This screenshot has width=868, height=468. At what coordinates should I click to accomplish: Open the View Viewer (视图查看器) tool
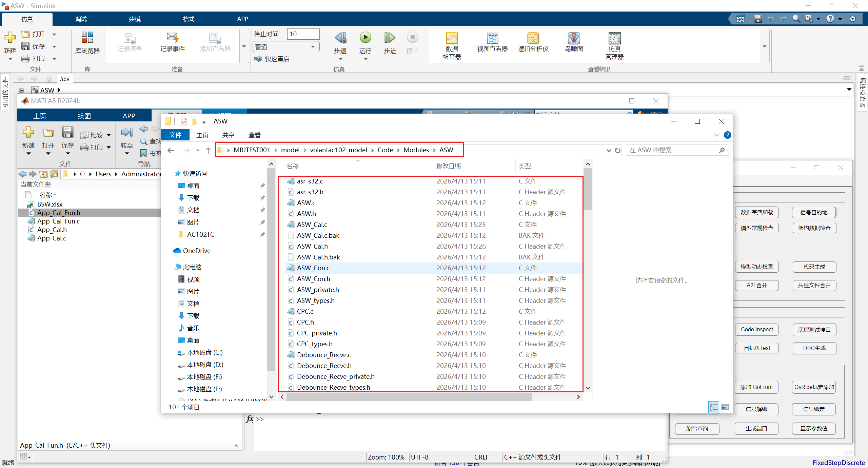point(492,42)
